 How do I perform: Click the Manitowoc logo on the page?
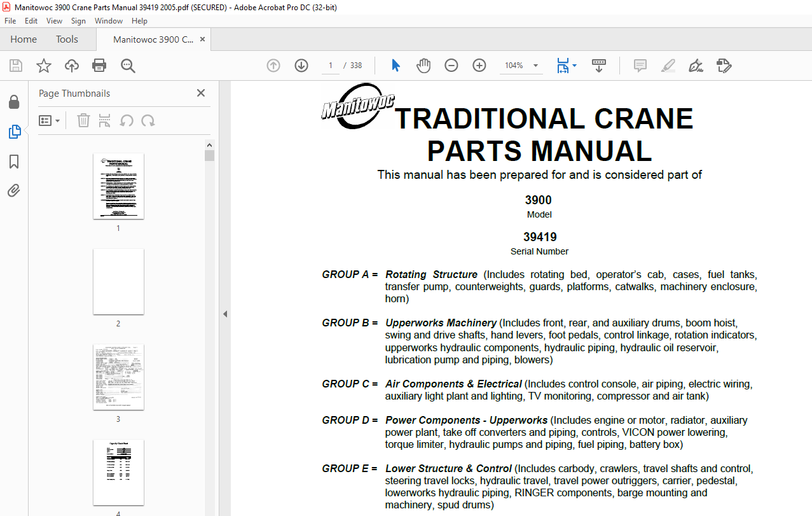357,106
